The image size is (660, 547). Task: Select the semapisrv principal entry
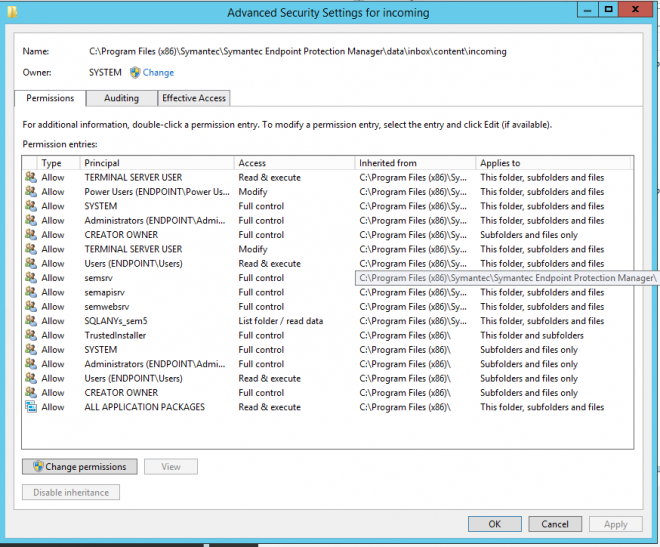(x=104, y=292)
